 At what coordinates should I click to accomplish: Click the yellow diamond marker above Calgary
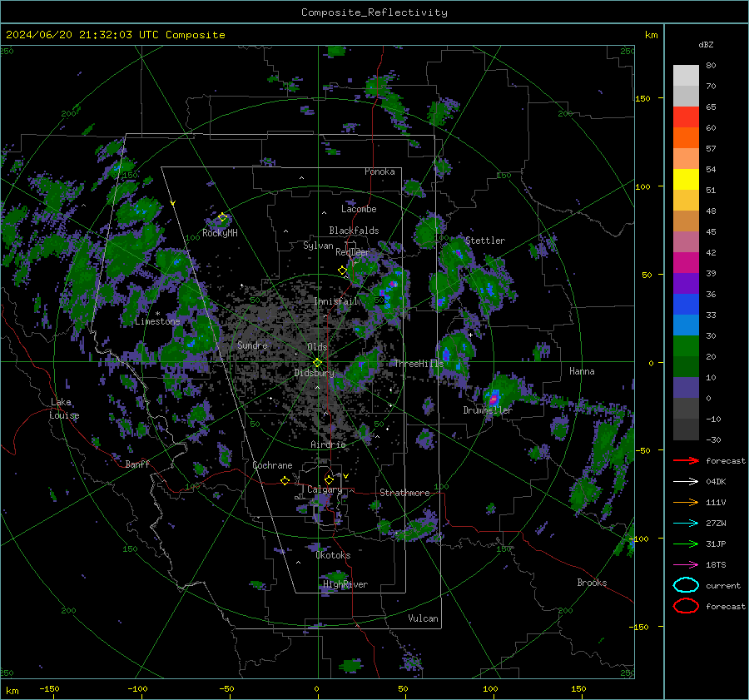(329, 479)
